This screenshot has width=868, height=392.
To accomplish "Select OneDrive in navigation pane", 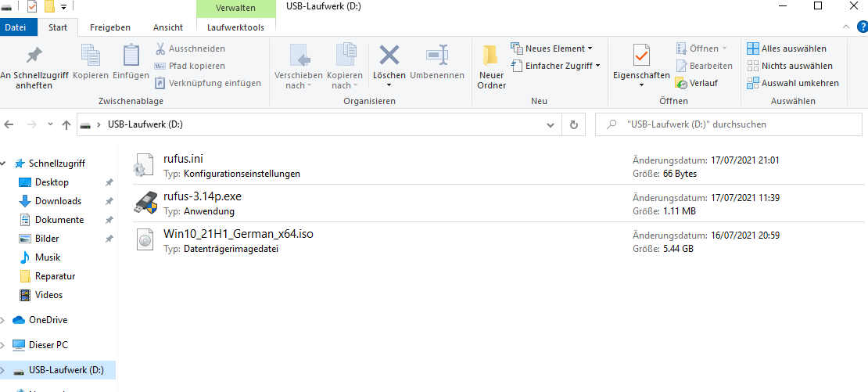I will (48, 320).
